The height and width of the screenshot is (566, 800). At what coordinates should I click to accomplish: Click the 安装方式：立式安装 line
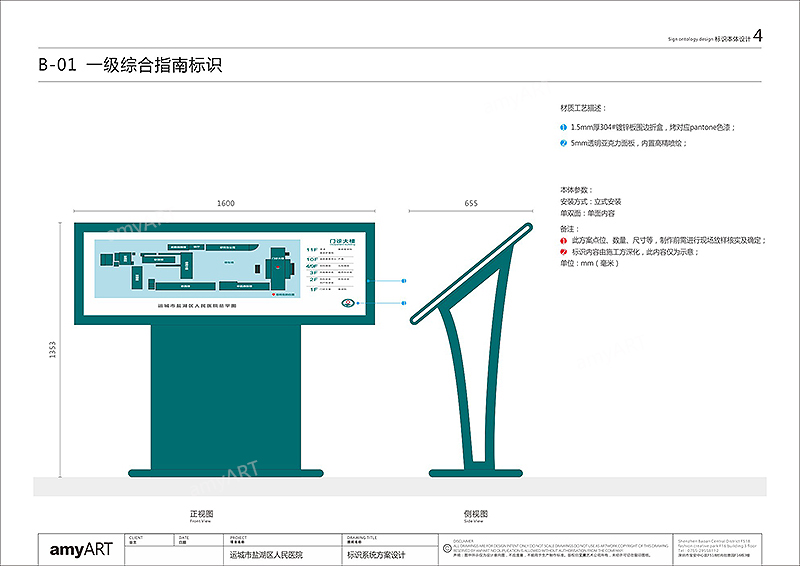point(590,202)
